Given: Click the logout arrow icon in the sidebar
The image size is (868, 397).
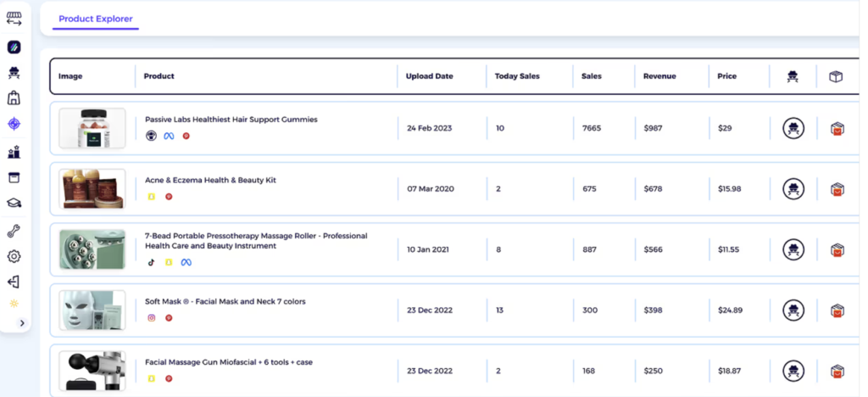Looking at the screenshot, I should point(14,282).
